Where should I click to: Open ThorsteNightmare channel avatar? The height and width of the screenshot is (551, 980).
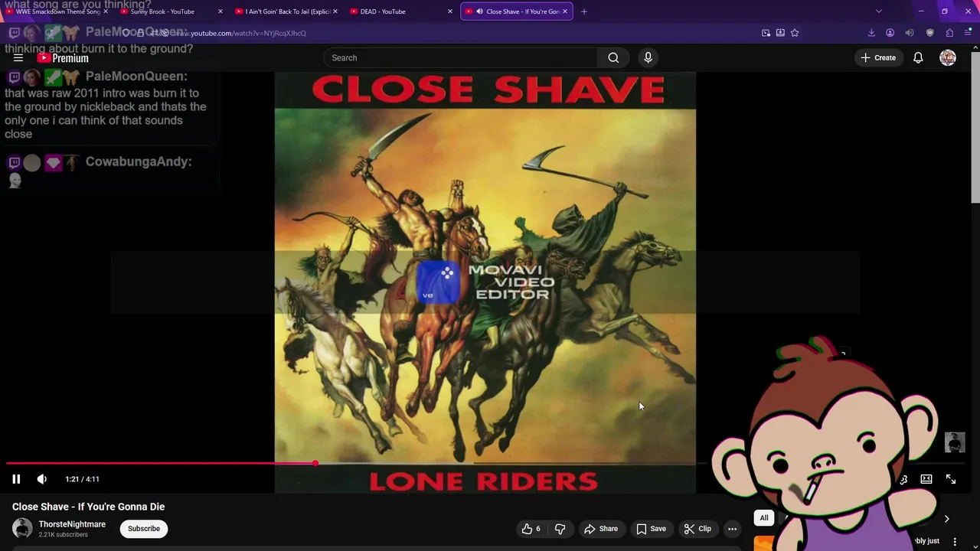22,528
